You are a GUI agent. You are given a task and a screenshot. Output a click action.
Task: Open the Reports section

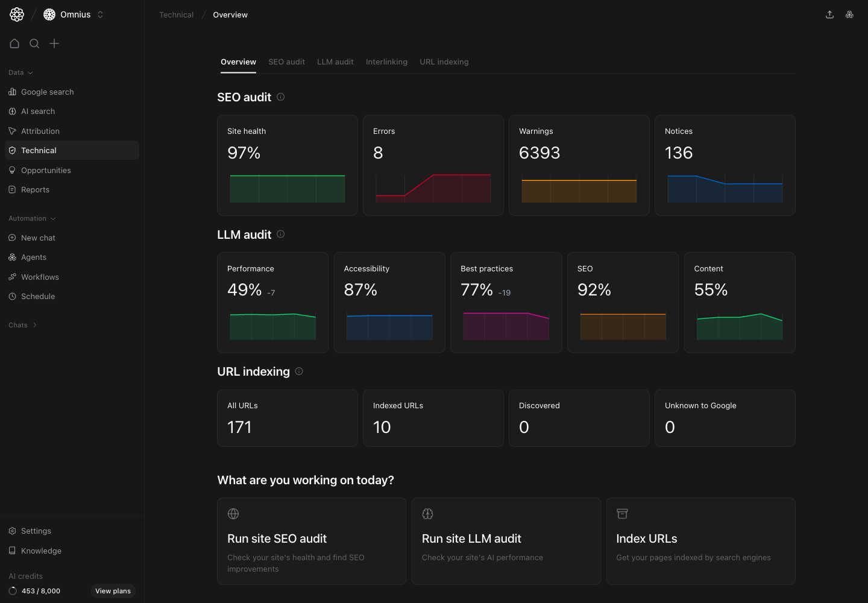pos(36,189)
